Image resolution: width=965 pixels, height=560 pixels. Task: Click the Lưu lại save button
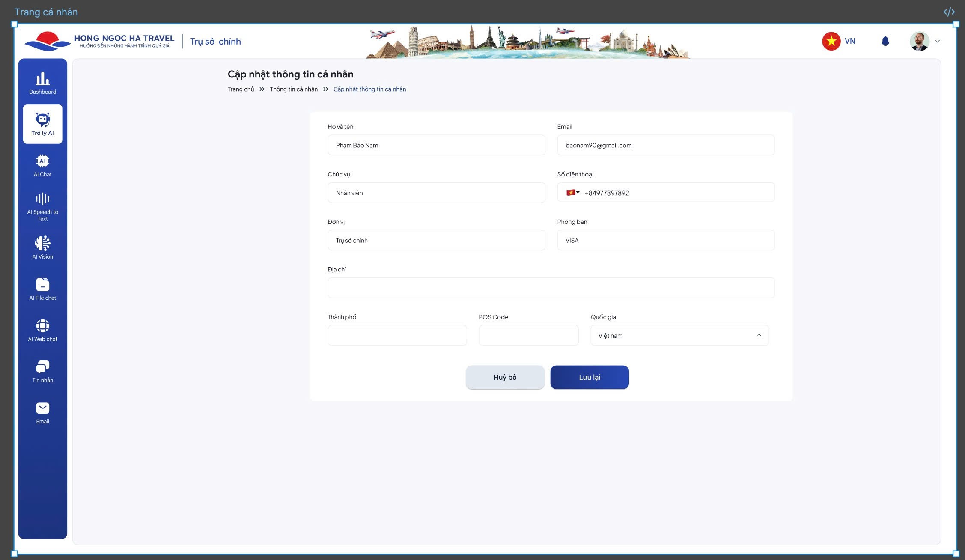click(x=589, y=377)
